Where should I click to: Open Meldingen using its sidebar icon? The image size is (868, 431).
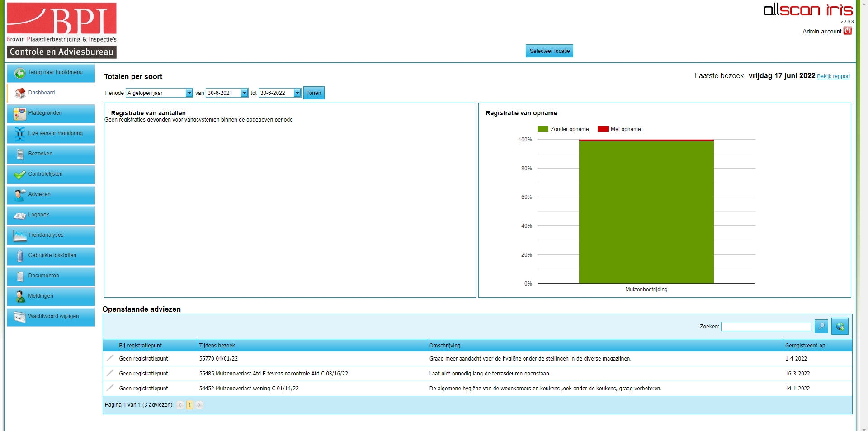tap(20, 296)
